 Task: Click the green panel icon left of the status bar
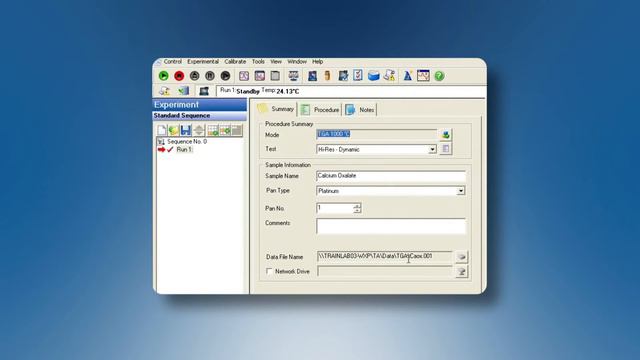pyautogui.click(x=183, y=91)
